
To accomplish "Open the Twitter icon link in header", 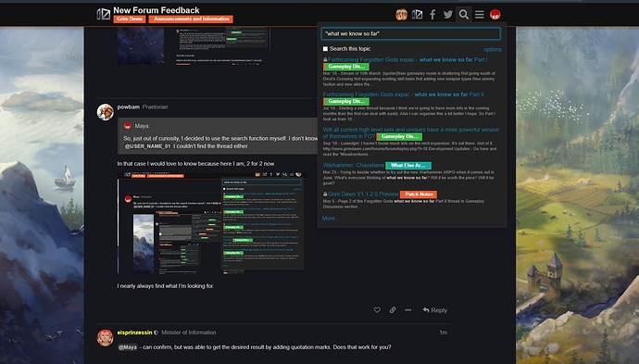I will [x=448, y=15].
